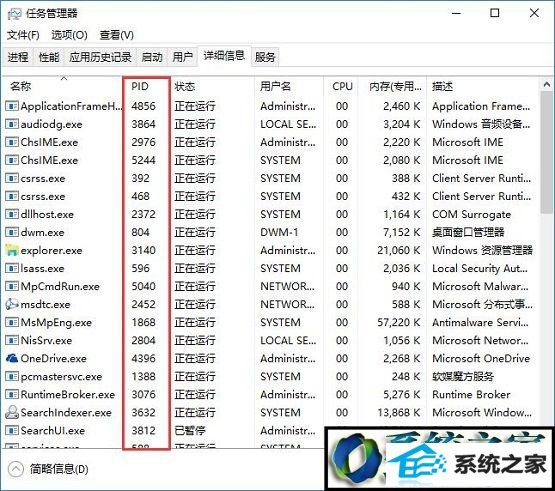Click the COM Surrogate description
Viewport: 555px width, 491px height.
(471, 214)
